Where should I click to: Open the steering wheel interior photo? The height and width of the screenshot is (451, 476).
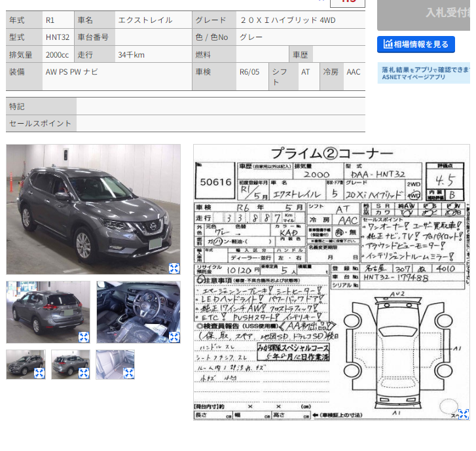tap(138, 312)
